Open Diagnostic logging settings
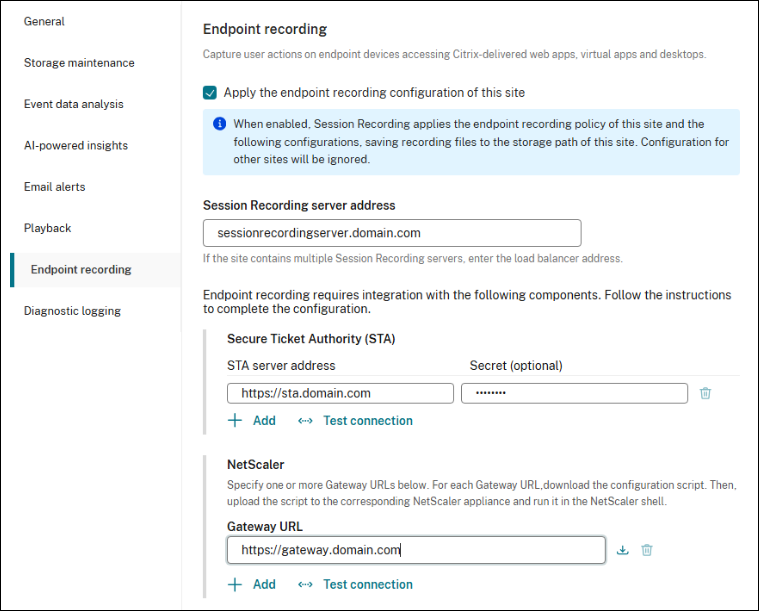 click(x=72, y=311)
